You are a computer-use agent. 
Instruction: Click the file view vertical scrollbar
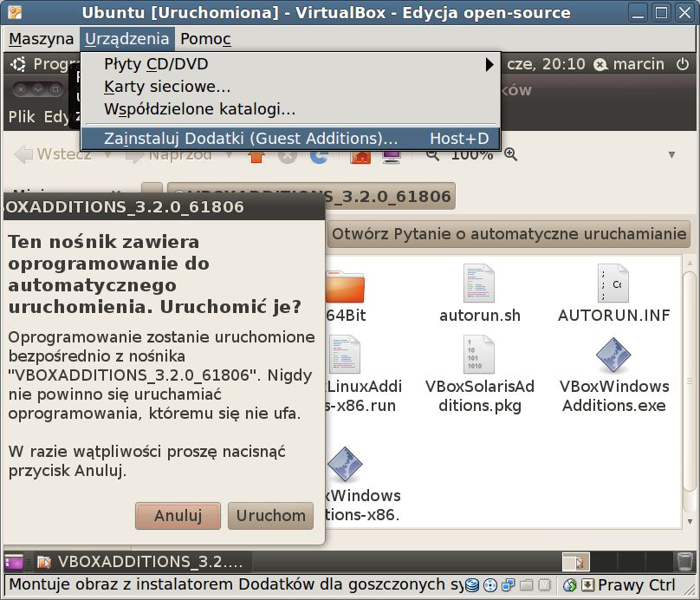click(690, 390)
